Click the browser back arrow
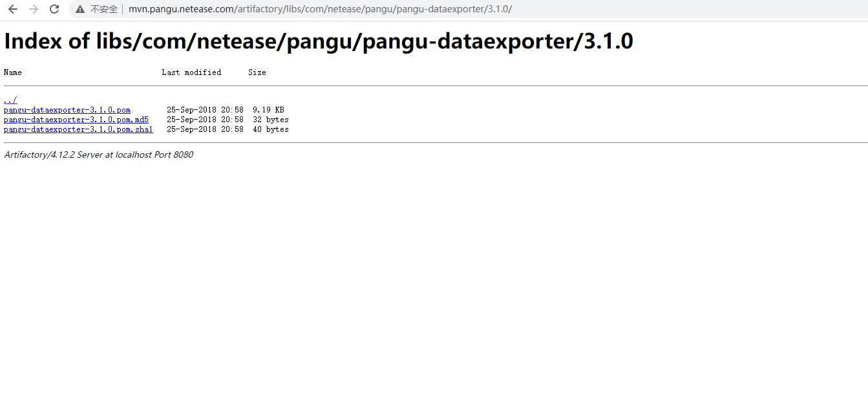Screen dimensions: 868x397 [13, 9]
